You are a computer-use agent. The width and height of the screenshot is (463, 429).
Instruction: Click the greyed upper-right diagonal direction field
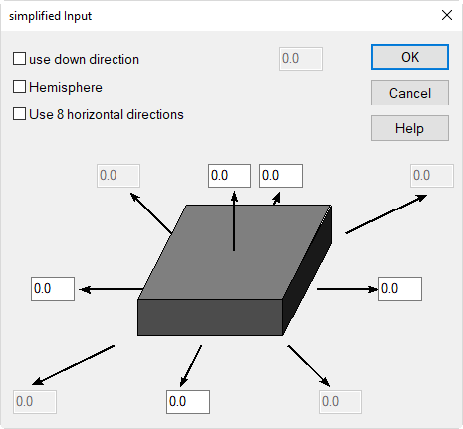tap(432, 176)
